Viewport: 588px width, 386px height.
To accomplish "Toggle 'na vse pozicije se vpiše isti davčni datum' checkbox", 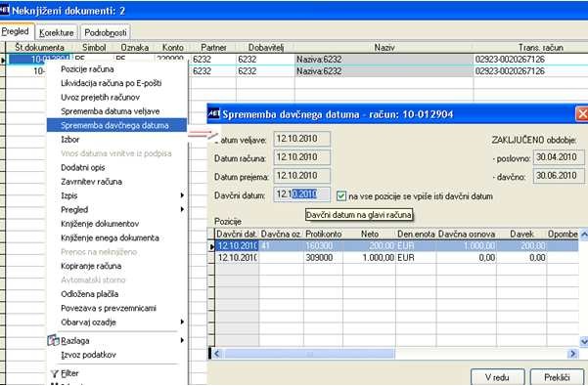I will [340, 195].
